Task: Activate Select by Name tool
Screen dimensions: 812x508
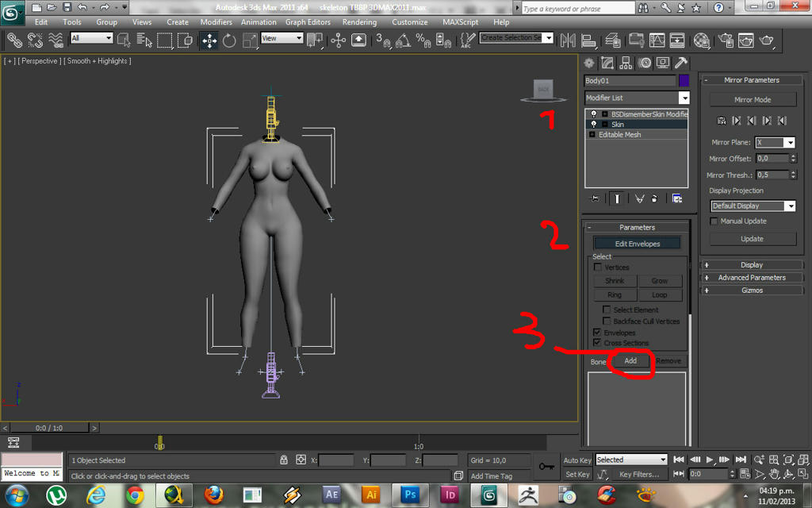Action: coord(144,40)
